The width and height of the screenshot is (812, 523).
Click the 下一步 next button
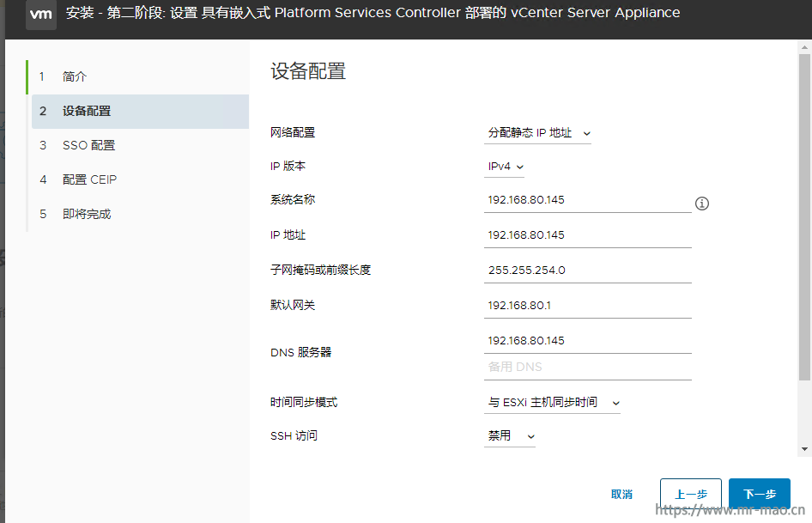pyautogui.click(x=759, y=494)
